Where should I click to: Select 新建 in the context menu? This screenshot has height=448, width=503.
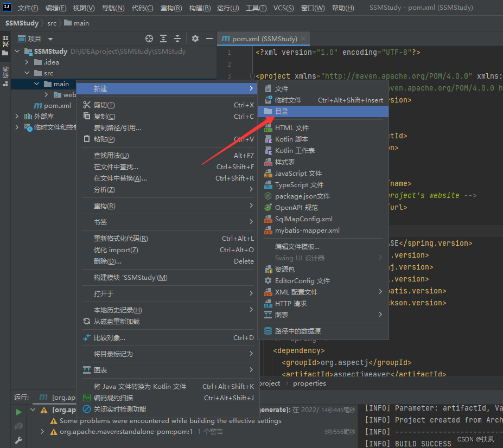(x=167, y=88)
